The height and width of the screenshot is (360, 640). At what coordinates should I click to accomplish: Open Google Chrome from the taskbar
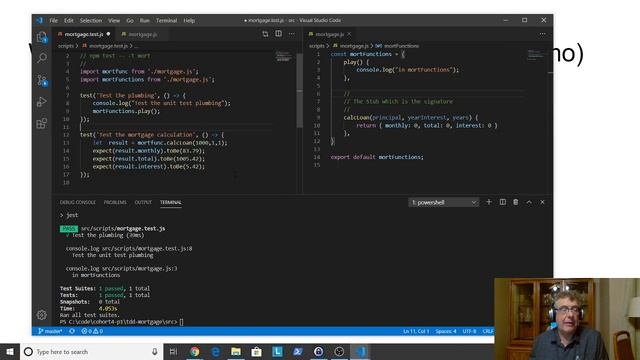195,352
